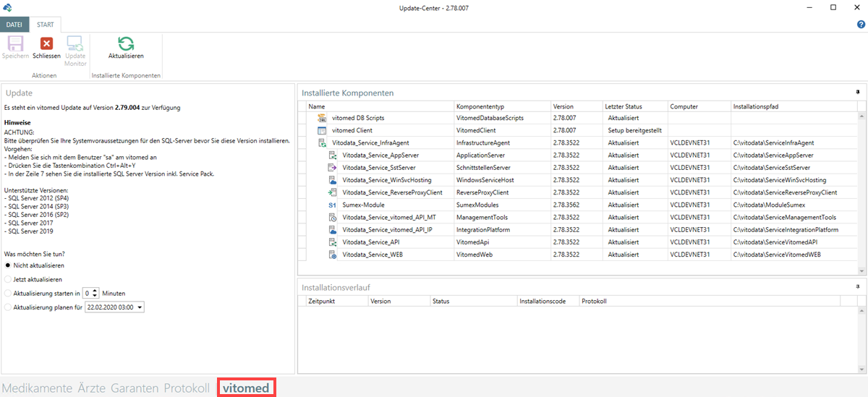Click the Vitodata_Service_vitomed_API_IP row icon
The height and width of the screenshot is (397, 868).
point(333,230)
